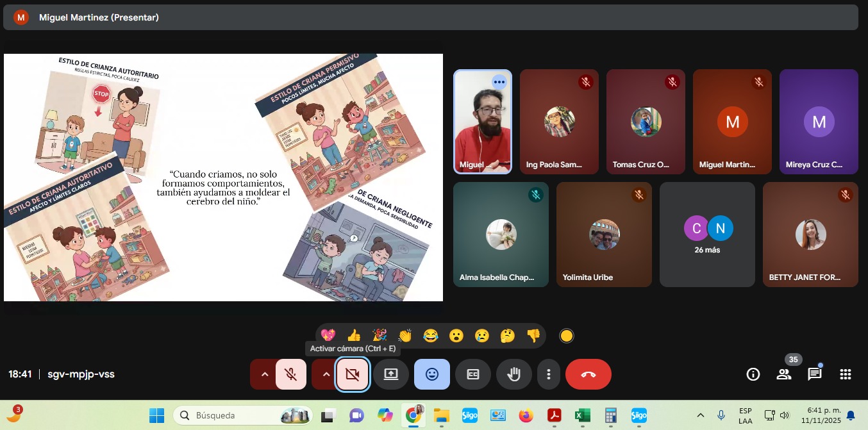Select BETTY JANET FOR participant tile
This screenshot has width=868, height=430.
[810, 235]
